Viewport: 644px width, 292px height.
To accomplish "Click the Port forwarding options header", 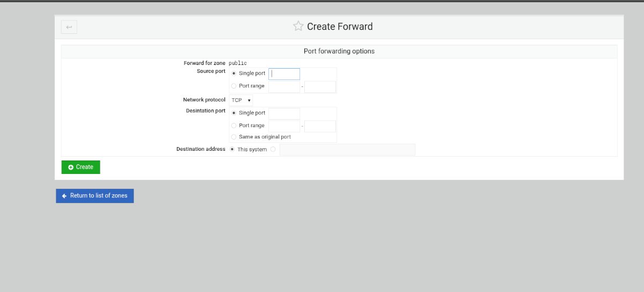I will pyautogui.click(x=339, y=52).
